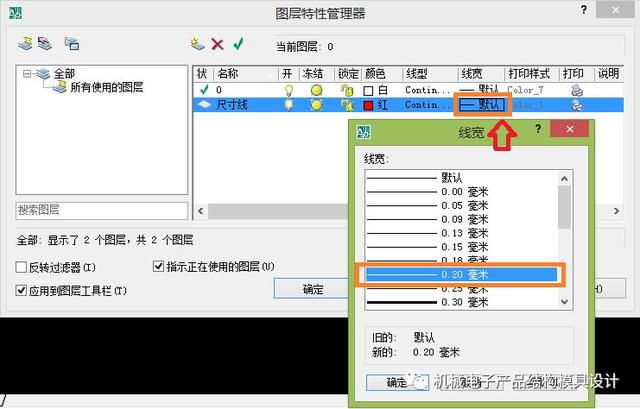The width and height of the screenshot is (640, 409).
Task: Set current layer with green check icon
Action: (x=238, y=43)
